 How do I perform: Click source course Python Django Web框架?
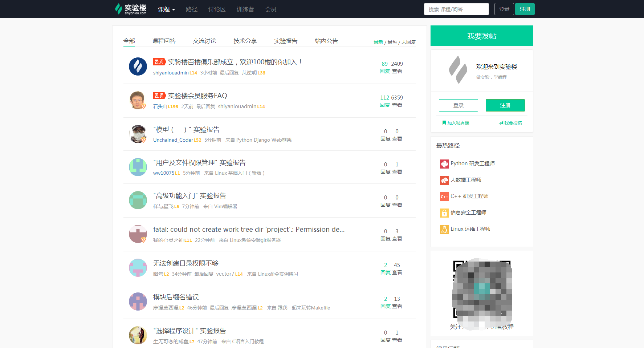(x=264, y=140)
